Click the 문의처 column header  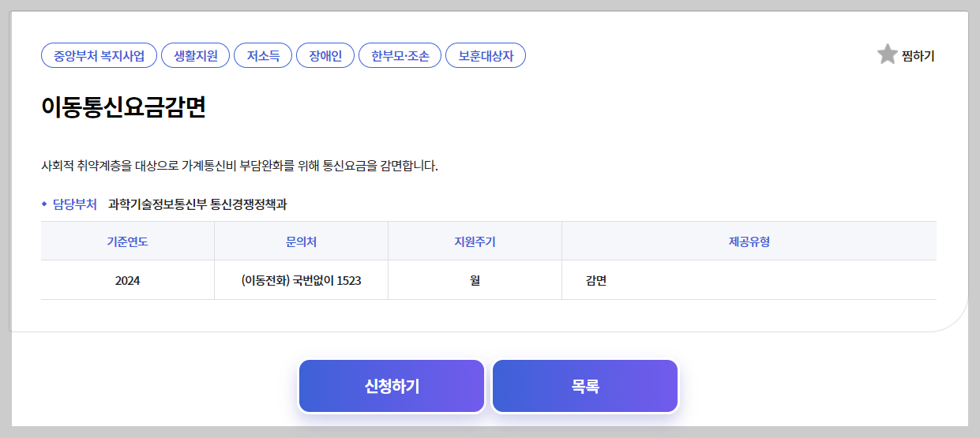301,241
